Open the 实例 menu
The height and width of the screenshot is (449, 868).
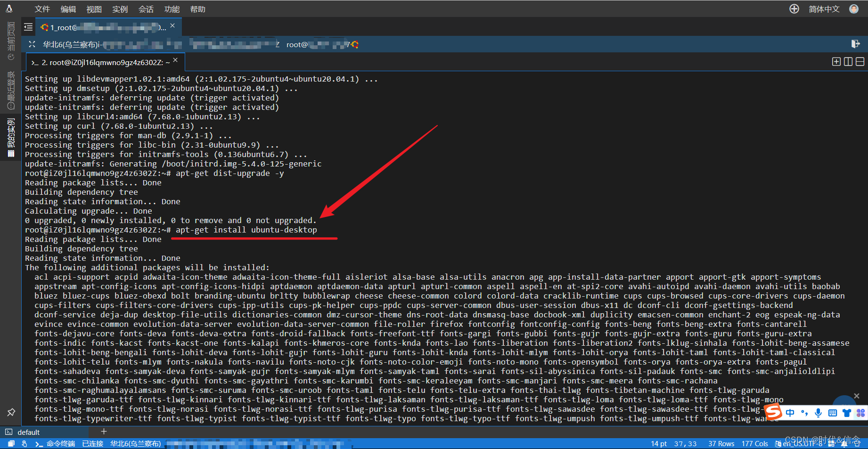(120, 9)
